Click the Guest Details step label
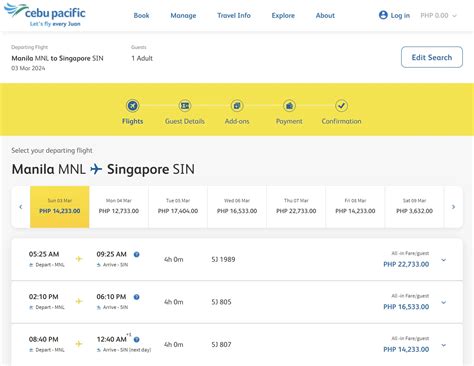Image resolution: width=474 pixels, height=366 pixels. (185, 121)
